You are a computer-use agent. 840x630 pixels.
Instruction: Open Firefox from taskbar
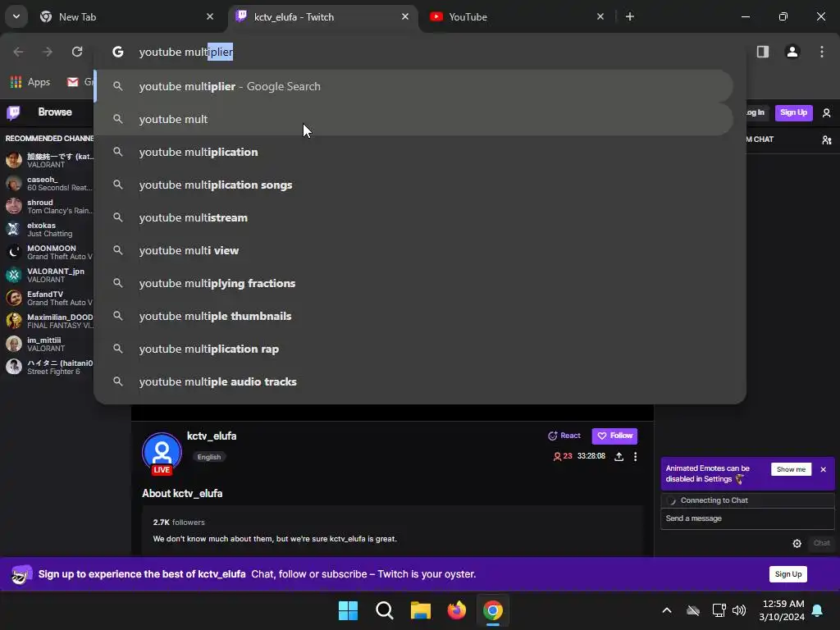(x=456, y=610)
